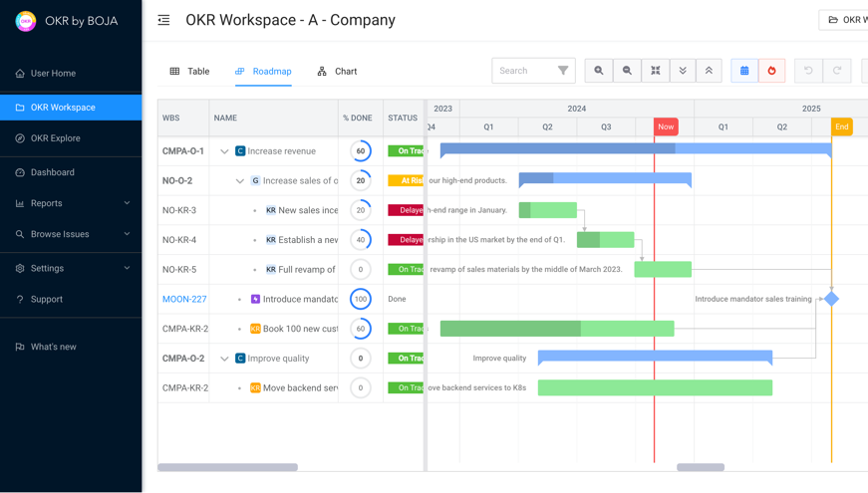Toggle the red flame critical path button
This screenshot has height=493, width=868.
click(771, 71)
